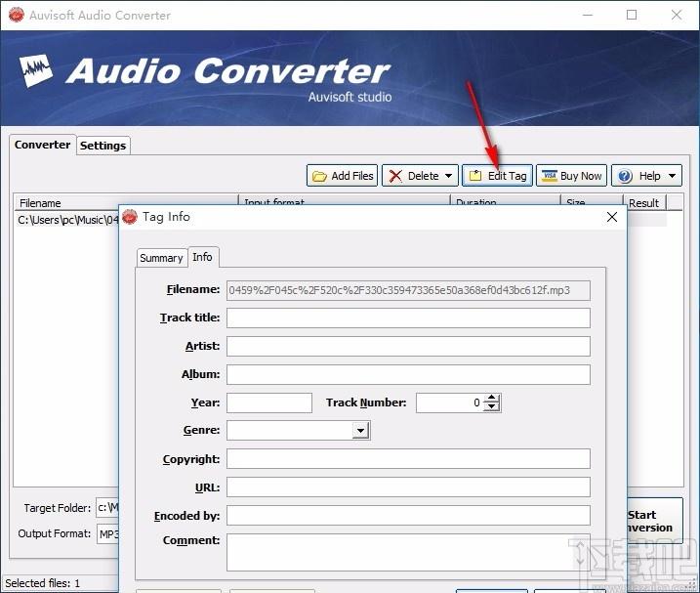
Task: Increase the Track Number with up arrow
Action: [491, 399]
